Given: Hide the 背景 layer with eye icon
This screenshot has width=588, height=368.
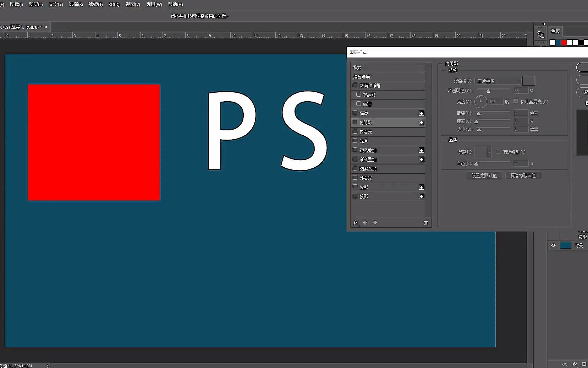Looking at the screenshot, I should coord(553,245).
